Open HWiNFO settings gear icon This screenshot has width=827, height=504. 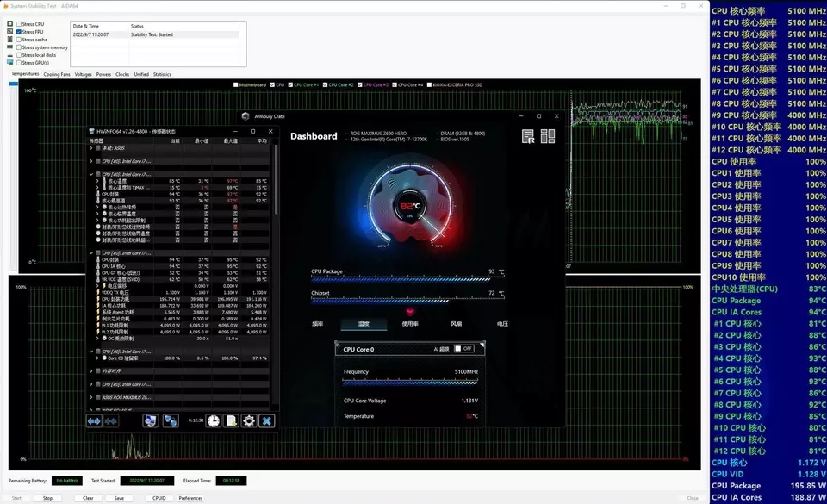(x=249, y=420)
